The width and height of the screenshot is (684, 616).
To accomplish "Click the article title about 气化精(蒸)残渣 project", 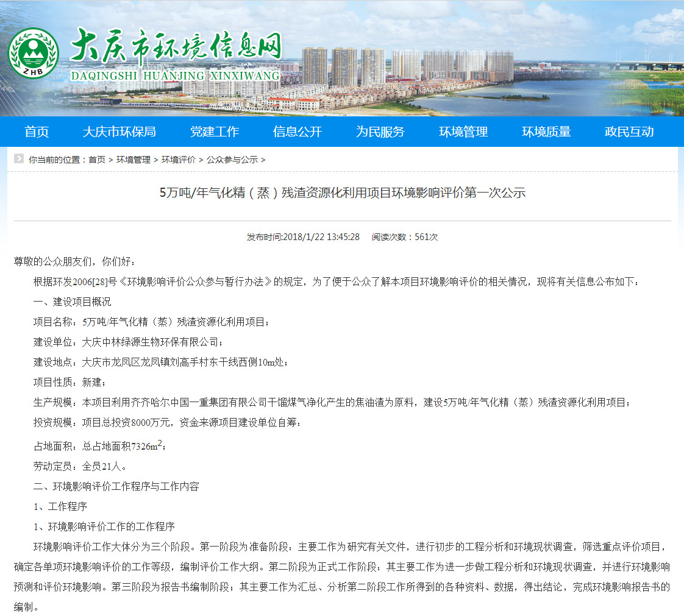I will coord(342,193).
